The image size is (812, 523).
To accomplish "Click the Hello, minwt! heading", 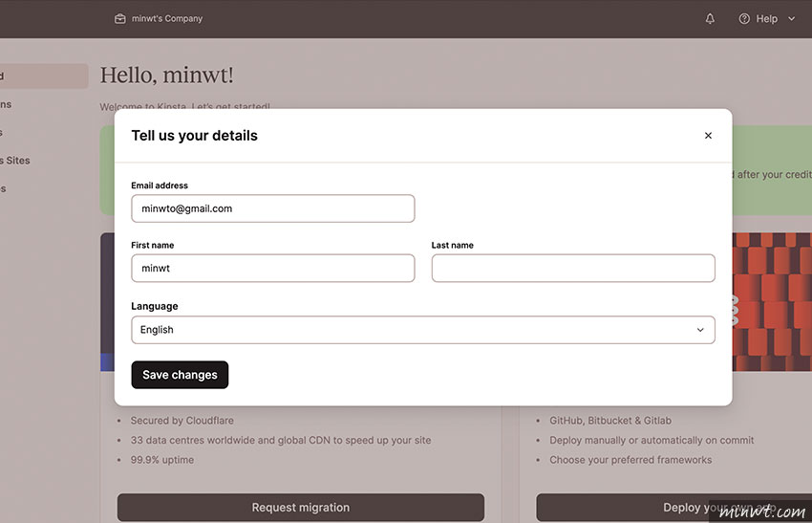I will pyautogui.click(x=167, y=76).
